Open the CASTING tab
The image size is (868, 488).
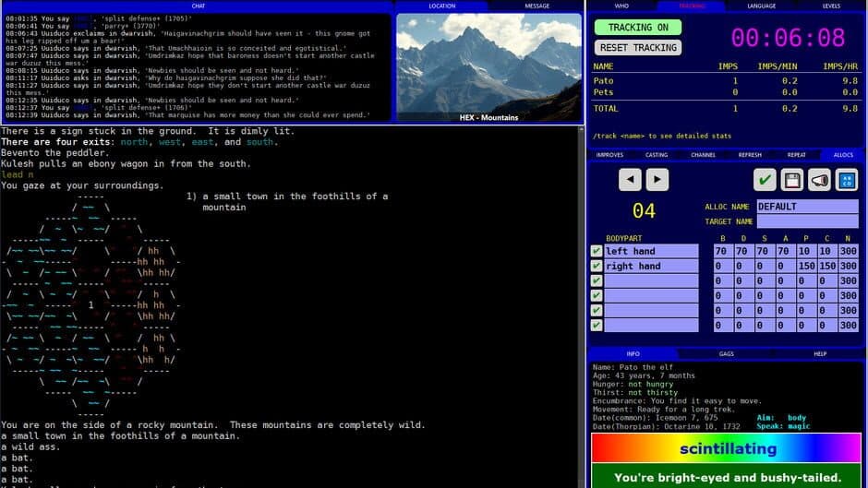click(657, 155)
